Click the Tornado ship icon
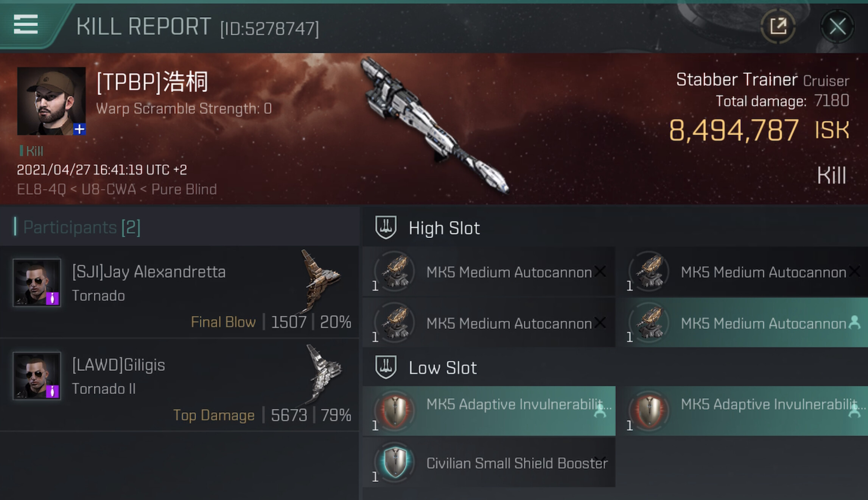Image resolution: width=868 pixels, height=500 pixels. (320, 280)
